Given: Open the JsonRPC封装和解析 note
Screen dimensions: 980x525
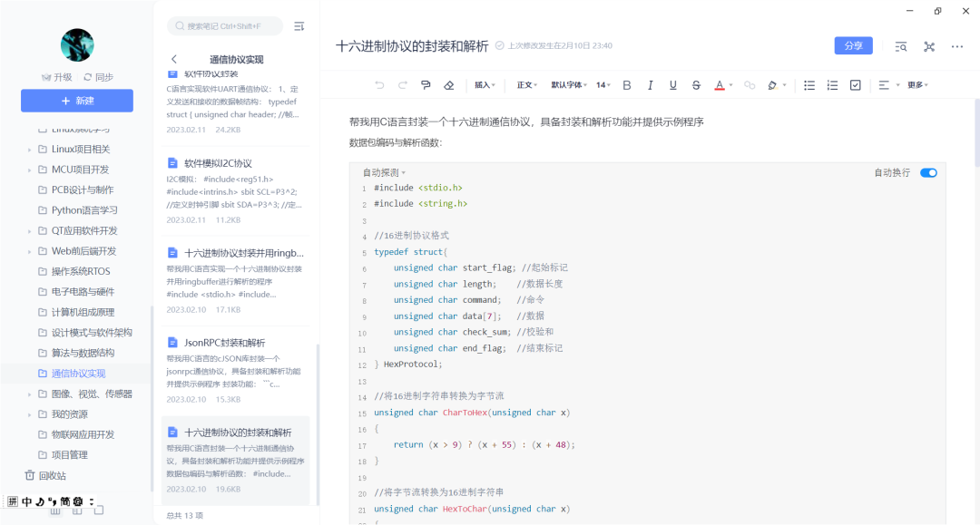Looking at the screenshot, I should 236,371.
